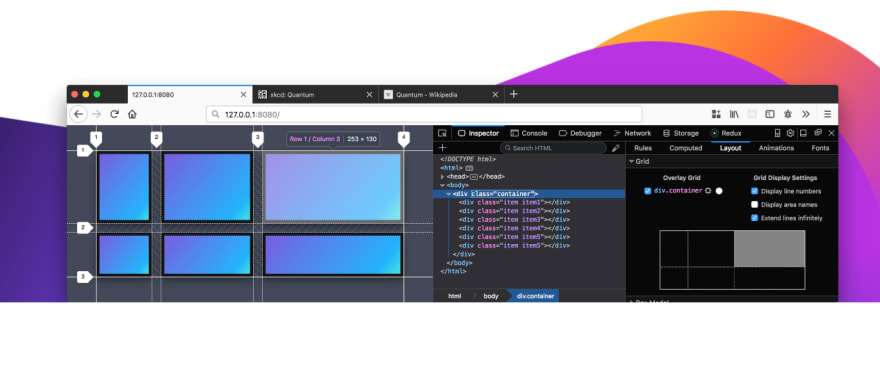Click the bug extension icon
The width and height of the screenshot is (880, 367).
tap(788, 114)
